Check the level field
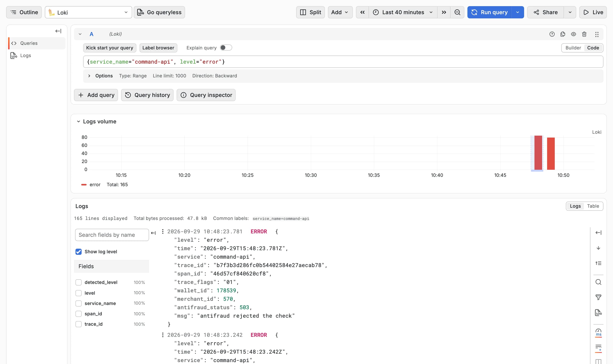Viewport: 613px width, 364px height. point(79,293)
